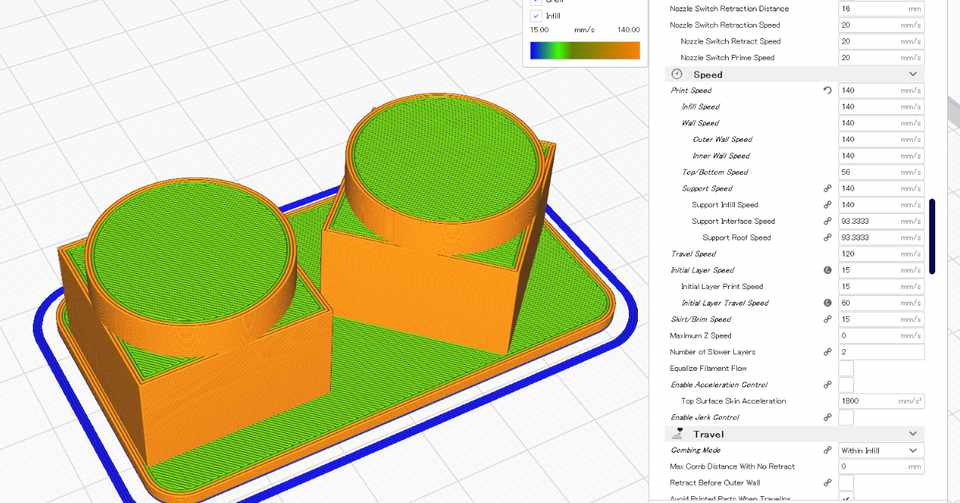Click the function icon beside Initial Layer Travel Speed
960x503 pixels.
[x=827, y=302]
